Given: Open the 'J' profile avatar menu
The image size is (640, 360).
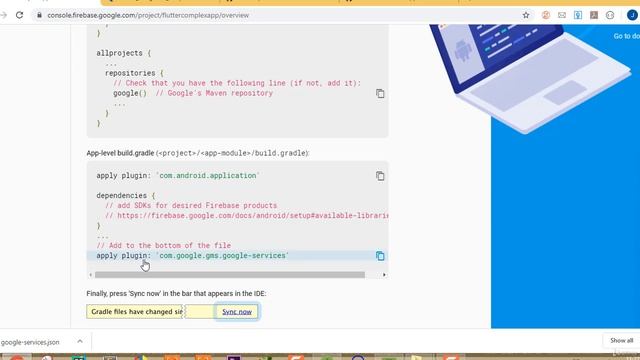Looking at the screenshot, I should tap(632, 15).
